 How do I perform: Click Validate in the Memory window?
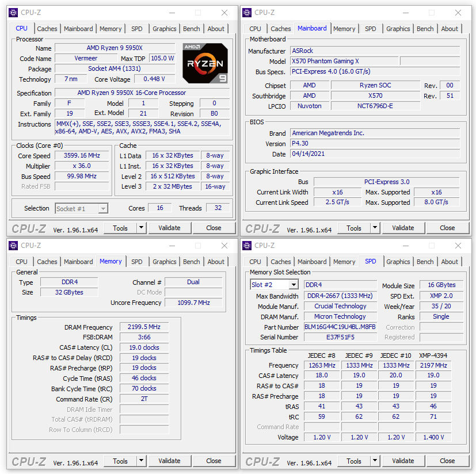coord(169,461)
